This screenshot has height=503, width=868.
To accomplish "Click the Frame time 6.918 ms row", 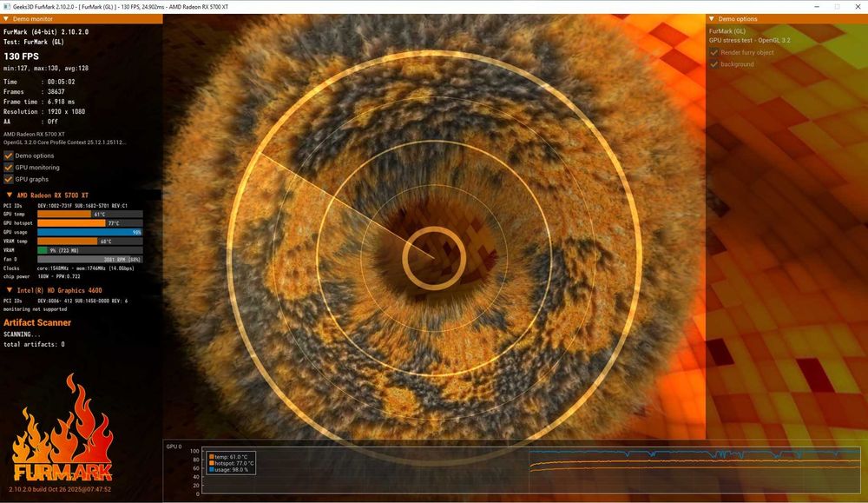I will [39, 102].
